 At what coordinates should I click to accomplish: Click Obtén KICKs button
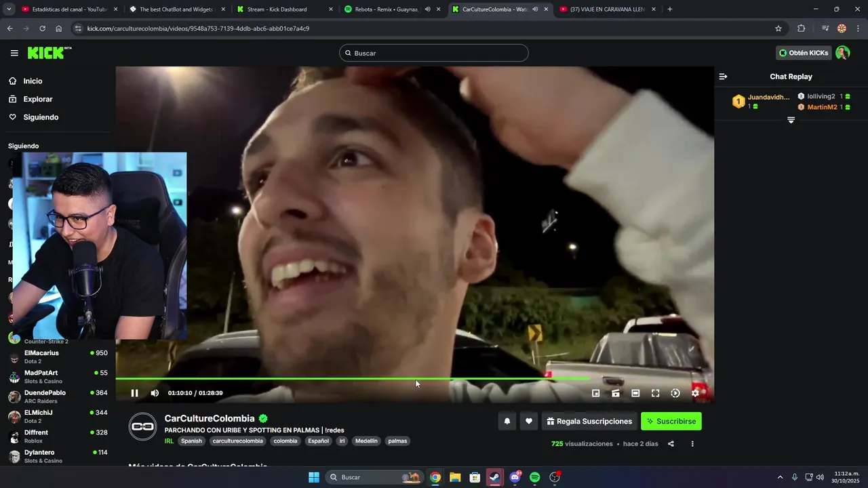pos(804,53)
